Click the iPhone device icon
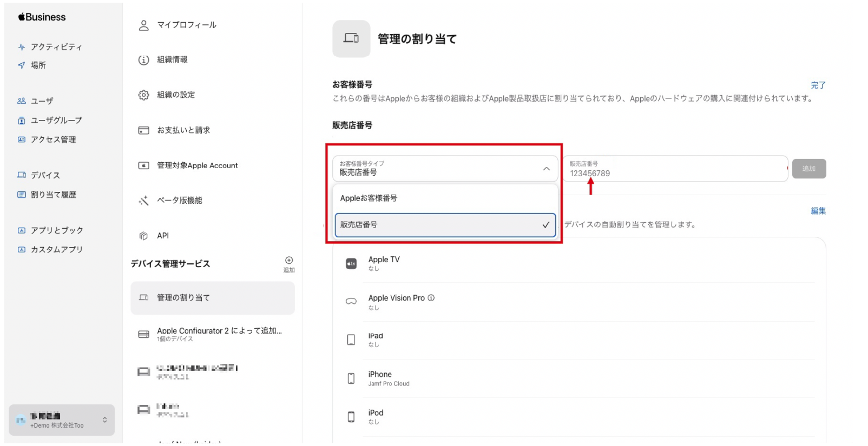Screen dimensions: 868x446 tap(351, 378)
